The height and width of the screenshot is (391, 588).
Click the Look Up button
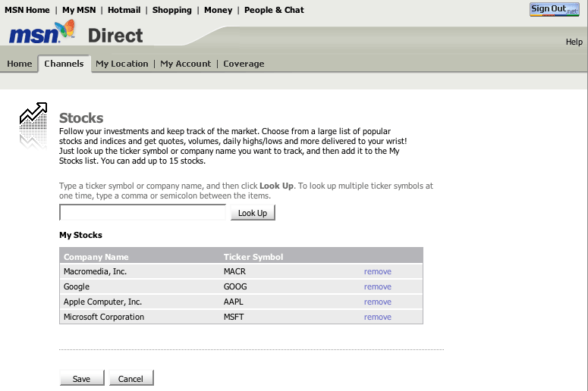(253, 213)
